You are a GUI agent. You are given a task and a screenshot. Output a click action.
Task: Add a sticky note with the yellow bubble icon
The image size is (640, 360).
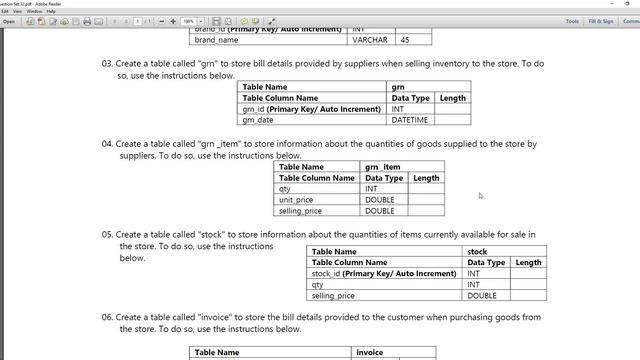(244, 21)
